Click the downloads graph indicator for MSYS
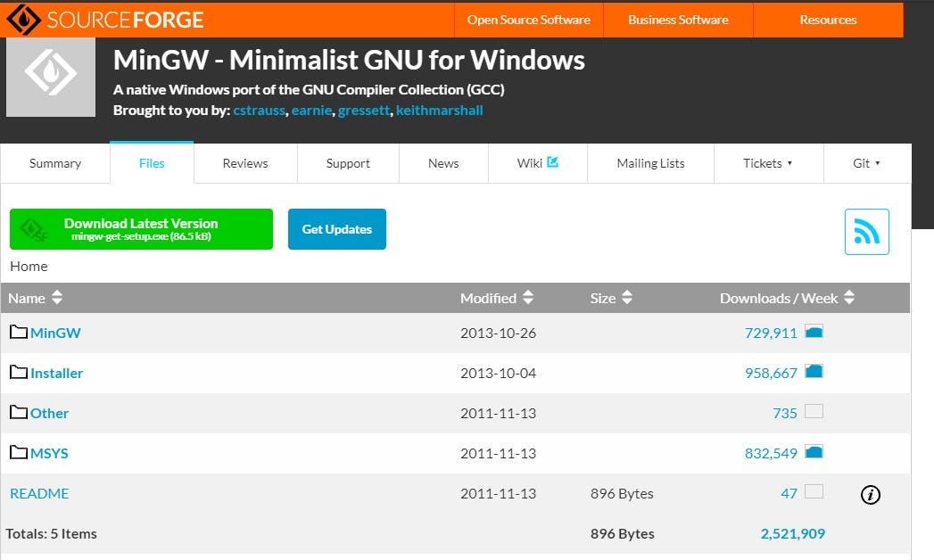934x560 pixels. (813, 452)
